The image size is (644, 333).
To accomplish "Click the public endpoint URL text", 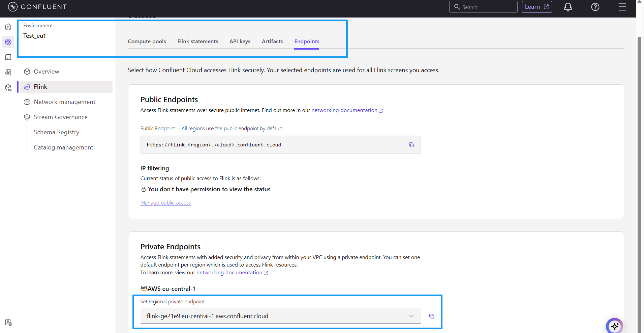I will (214, 145).
